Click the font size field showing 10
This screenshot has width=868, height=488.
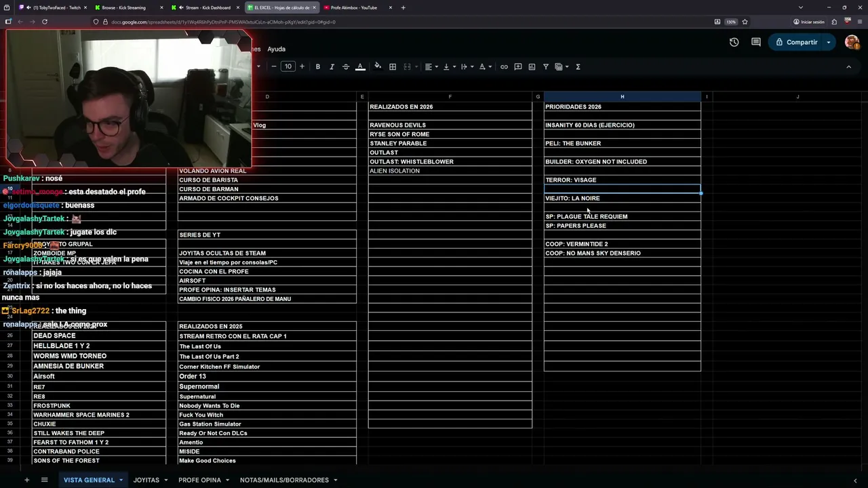point(288,66)
